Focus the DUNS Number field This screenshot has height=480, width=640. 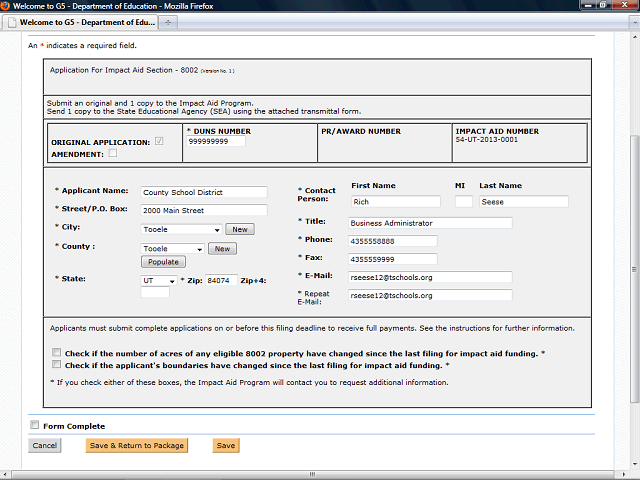[x=215, y=142]
